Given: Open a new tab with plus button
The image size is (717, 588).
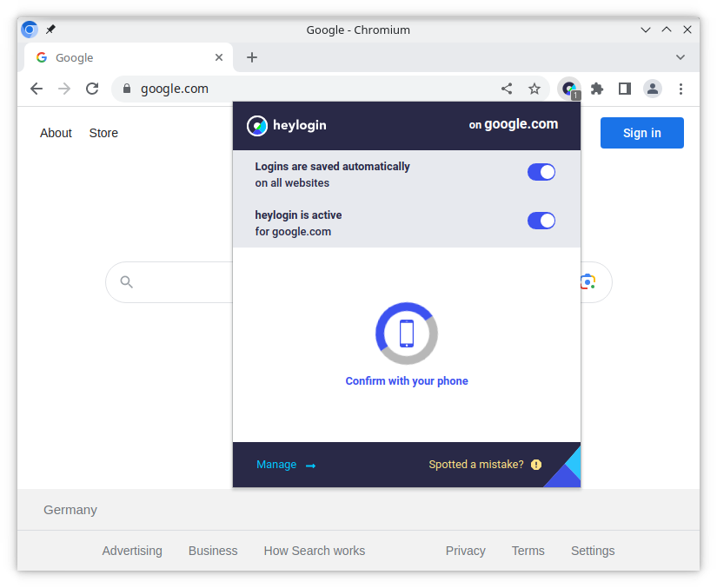Looking at the screenshot, I should click(252, 57).
